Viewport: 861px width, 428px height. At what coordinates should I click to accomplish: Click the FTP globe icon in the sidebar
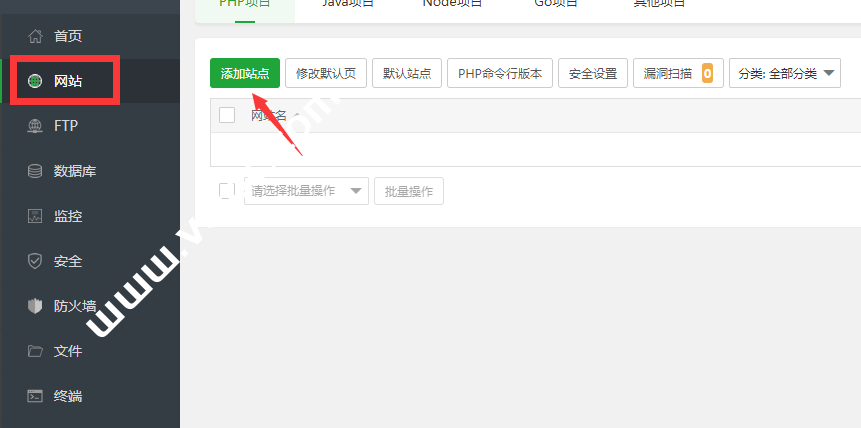(35, 126)
